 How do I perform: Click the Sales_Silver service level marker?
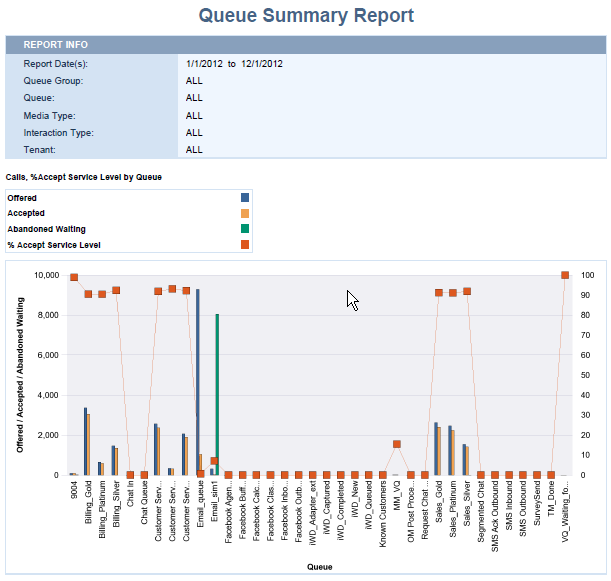[x=467, y=291]
